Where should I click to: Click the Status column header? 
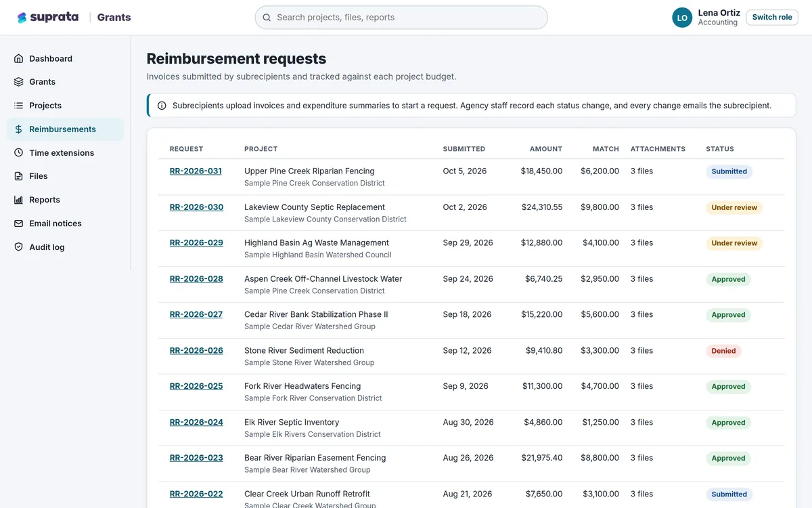point(720,149)
